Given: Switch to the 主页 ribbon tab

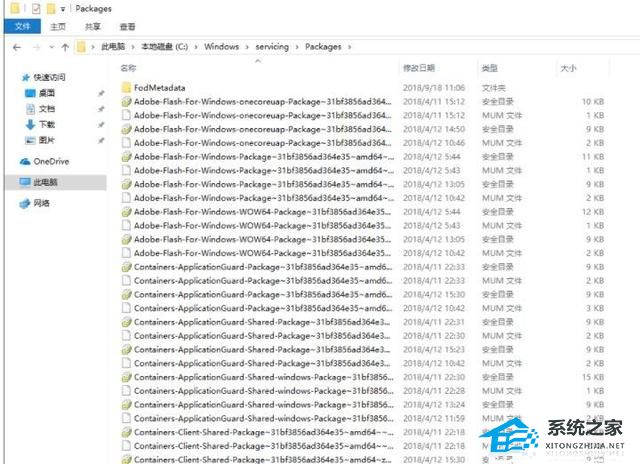Looking at the screenshot, I should [x=58, y=27].
